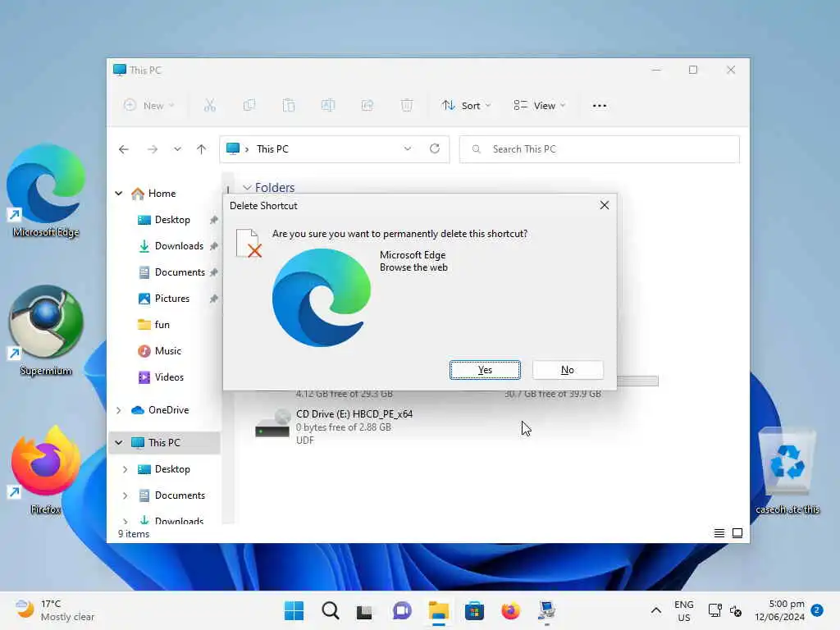Go forward using the Forward arrow
840x630 pixels.
pos(153,149)
